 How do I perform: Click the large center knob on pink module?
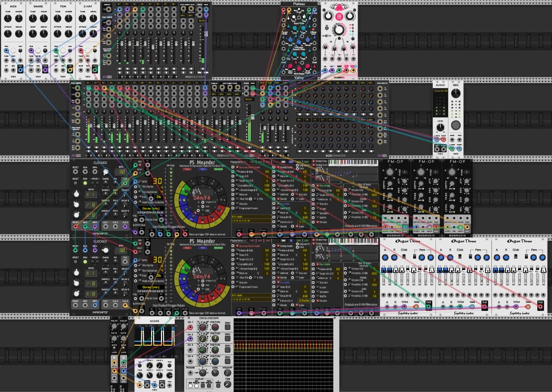click(x=339, y=30)
